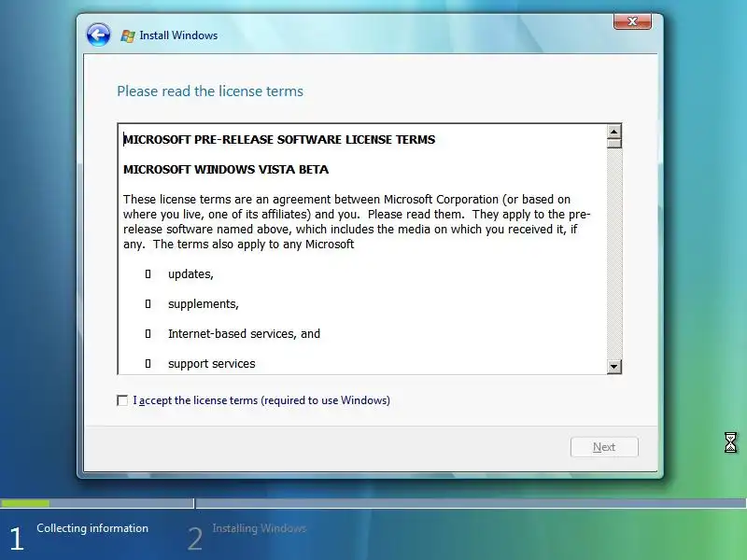The image size is (747, 560).
Task: Click the 'MICROSOFT WINDOWS VISTA BETA' line
Action: (x=226, y=170)
